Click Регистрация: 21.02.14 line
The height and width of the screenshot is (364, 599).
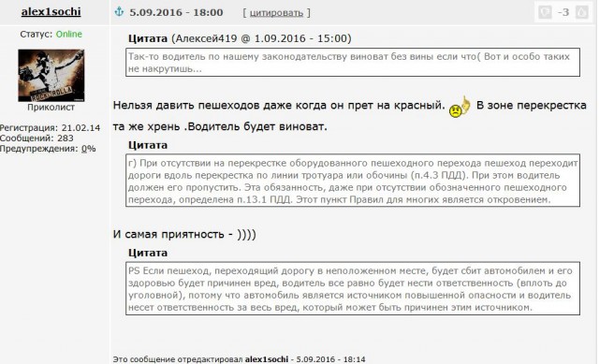click(50, 128)
